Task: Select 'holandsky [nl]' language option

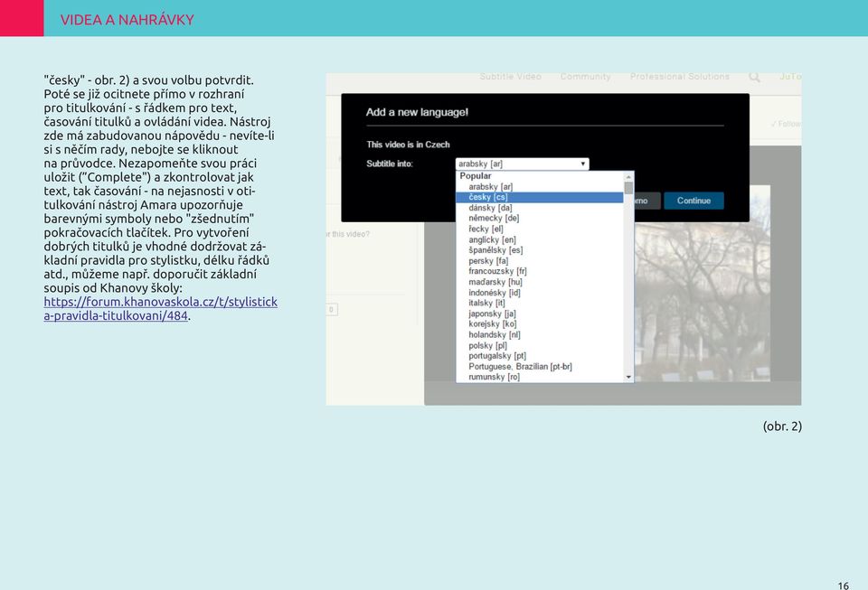Action: (539, 334)
